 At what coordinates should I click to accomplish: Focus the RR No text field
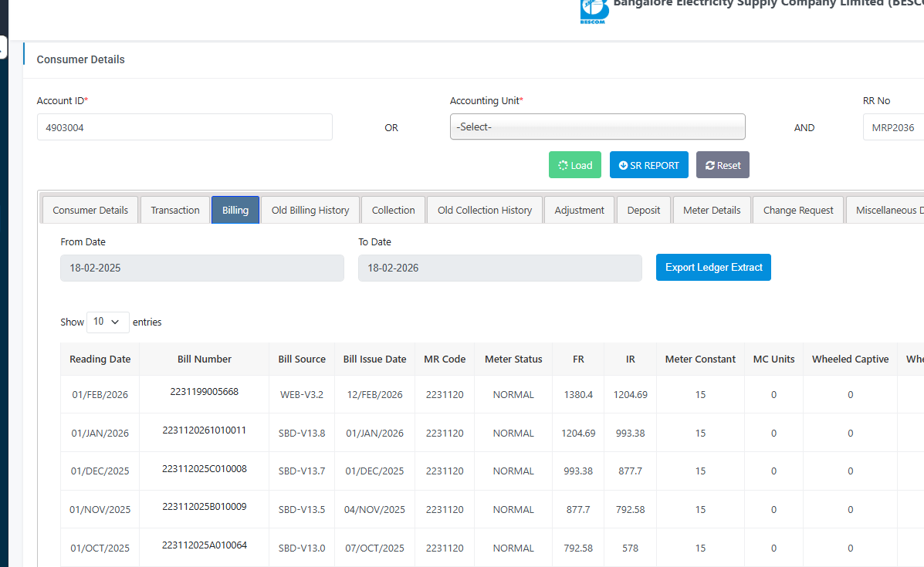coord(893,127)
